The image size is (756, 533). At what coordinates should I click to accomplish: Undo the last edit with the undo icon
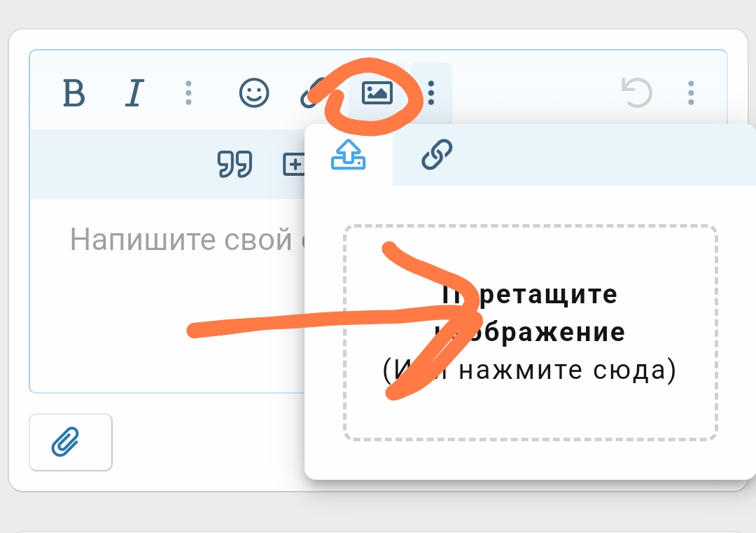[637, 93]
